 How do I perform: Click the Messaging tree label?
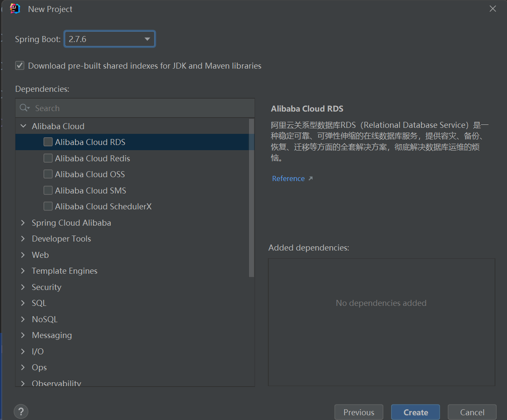point(52,335)
